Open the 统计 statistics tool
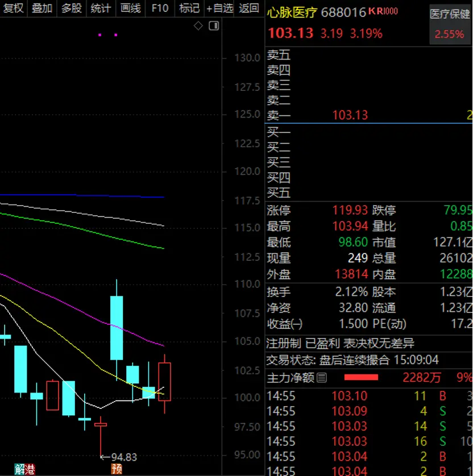The height and width of the screenshot is (476, 473). coord(101,8)
